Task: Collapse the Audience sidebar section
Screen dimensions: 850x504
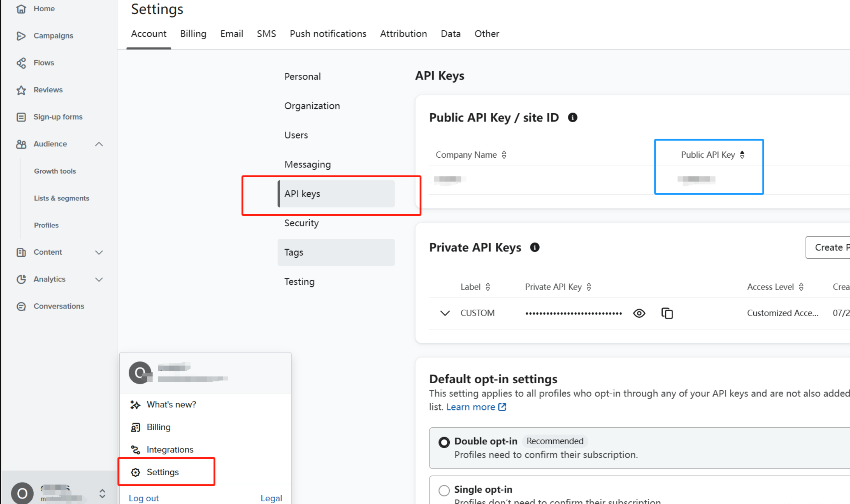Action: [x=99, y=144]
